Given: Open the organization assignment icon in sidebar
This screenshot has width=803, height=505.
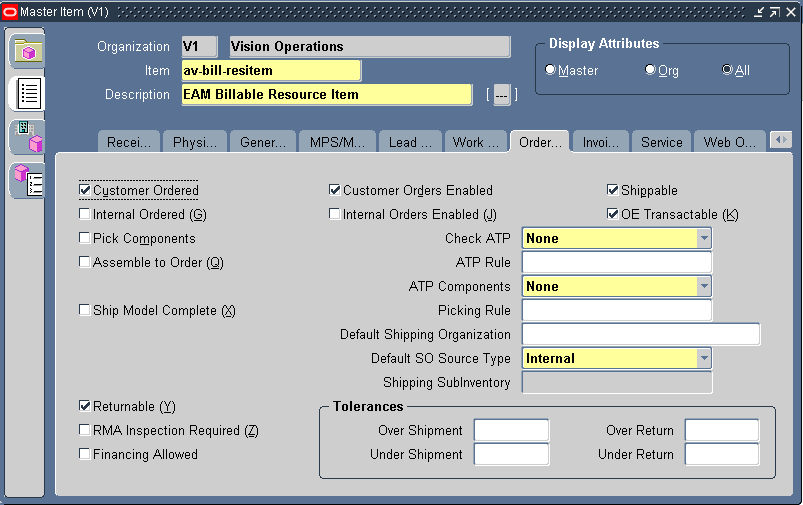Looking at the screenshot, I should pos(29,137).
